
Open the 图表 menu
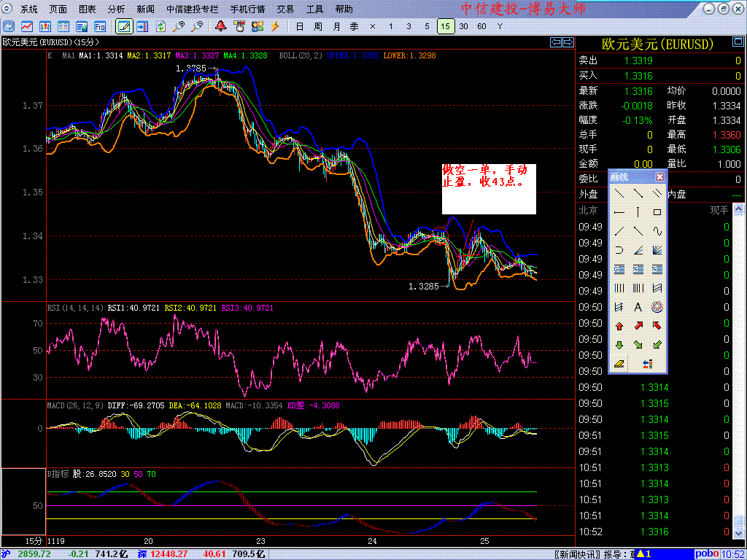point(88,9)
